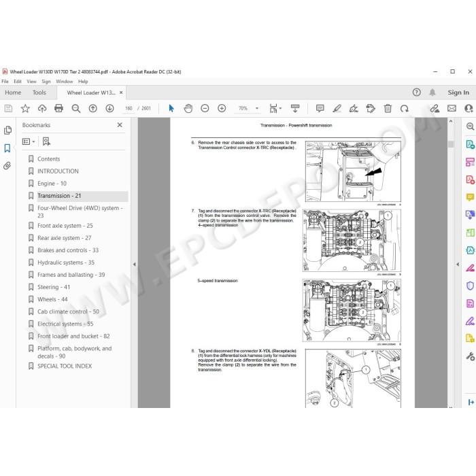Collapse the left navigation pane arrow
Viewport: 476px width, 476px height.
click(134, 265)
